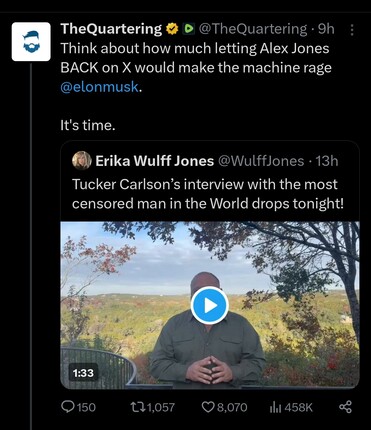Click the 1:33 video duration badge
The width and height of the screenshot is (371, 430).
[83, 373]
